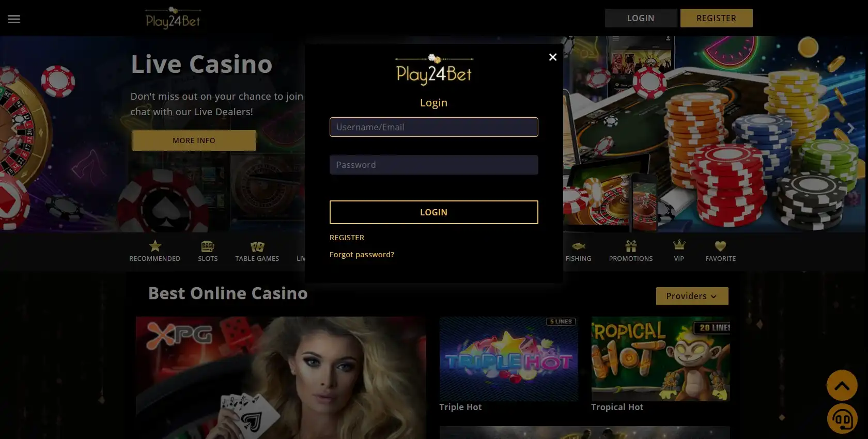Click the REGISTER link in dialog
The width and height of the screenshot is (868, 439).
(347, 238)
